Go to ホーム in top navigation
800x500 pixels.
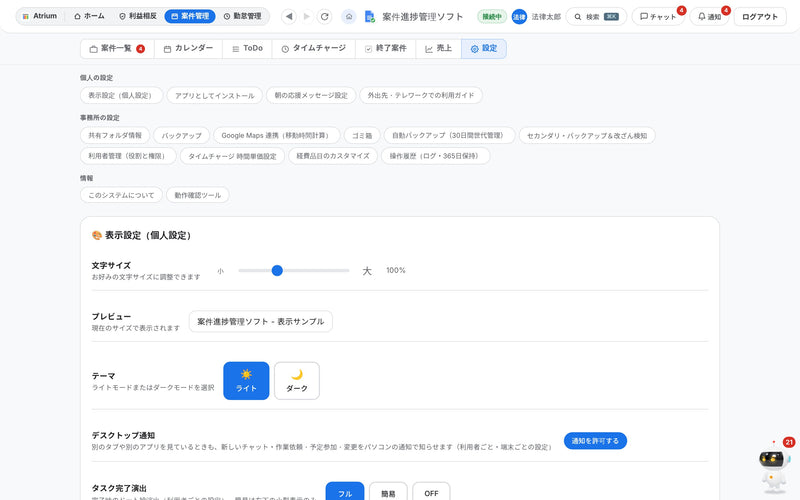89,16
